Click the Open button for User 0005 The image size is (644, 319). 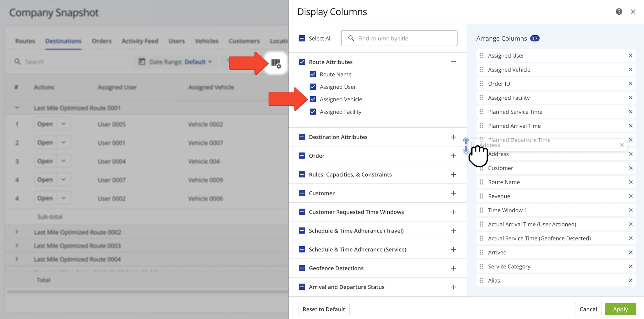[x=45, y=124]
